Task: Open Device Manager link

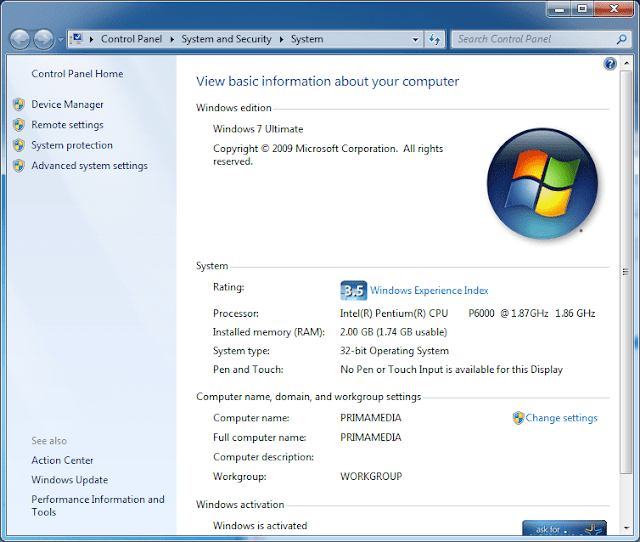Action: (67, 104)
